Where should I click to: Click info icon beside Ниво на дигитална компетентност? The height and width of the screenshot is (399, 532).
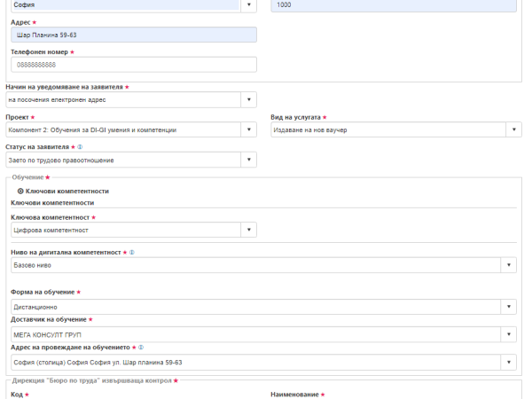click(132, 253)
